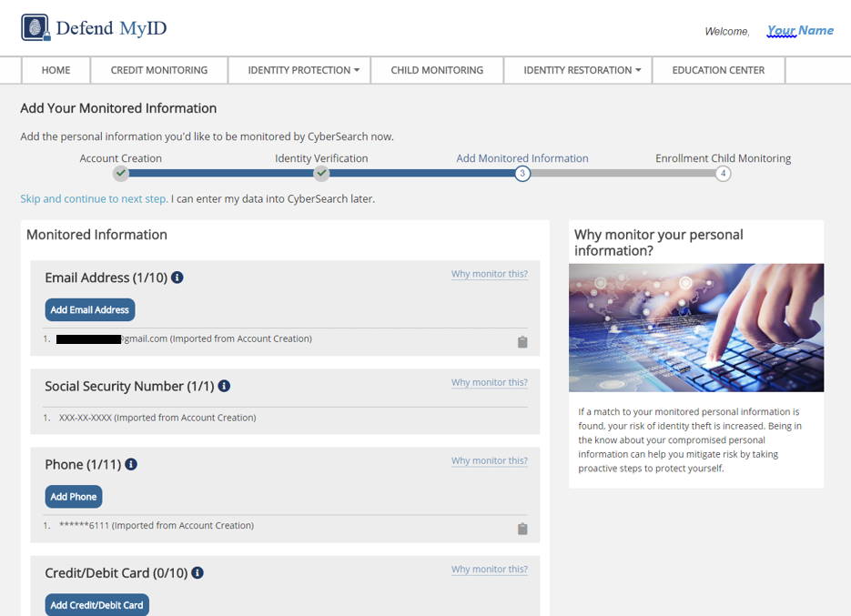Click the Add Monitored Information step label
Viewport: 851px width, 616px height.
pos(522,158)
